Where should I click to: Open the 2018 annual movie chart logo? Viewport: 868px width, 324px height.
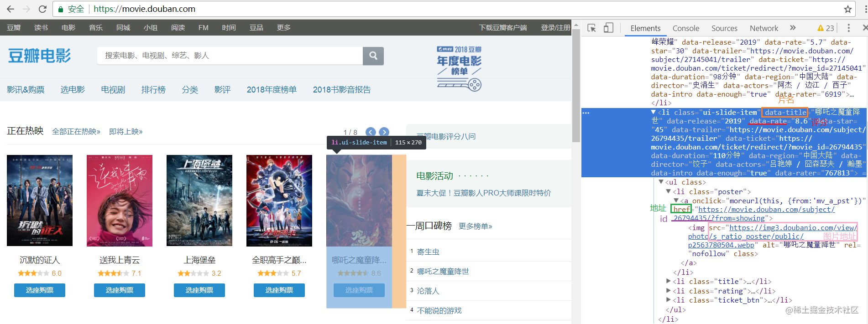pyautogui.click(x=460, y=68)
